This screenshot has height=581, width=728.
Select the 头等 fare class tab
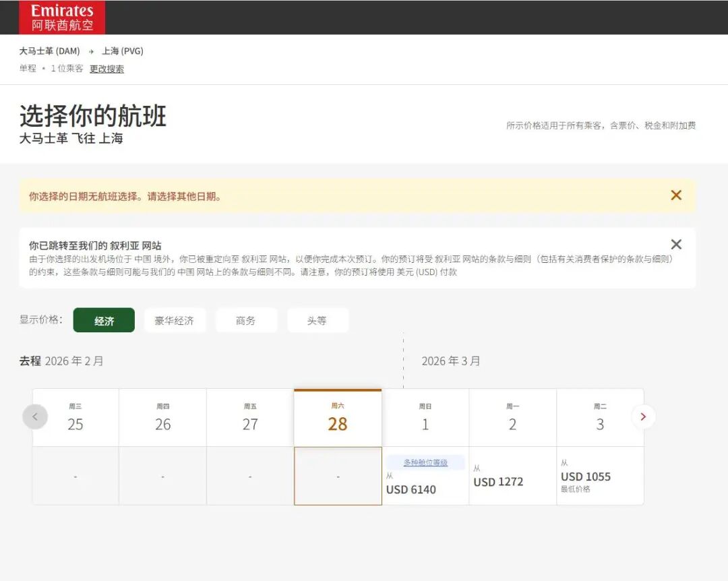point(317,320)
